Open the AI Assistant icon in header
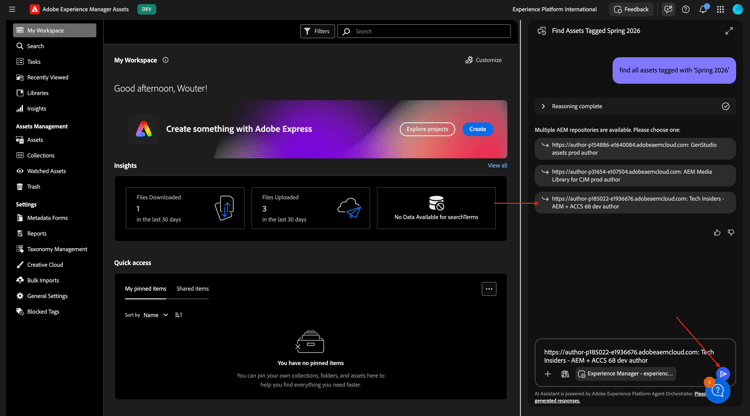The height and width of the screenshot is (416, 750). 668,9
